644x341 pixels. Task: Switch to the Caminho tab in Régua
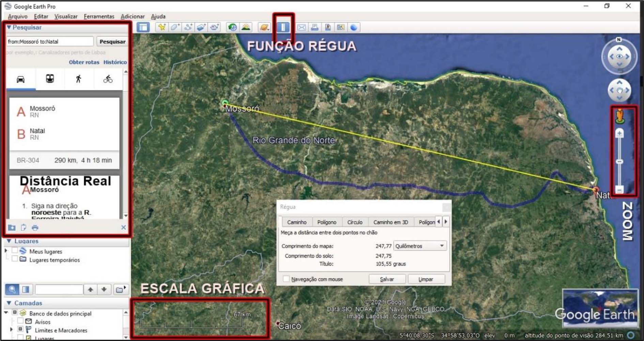tap(297, 222)
